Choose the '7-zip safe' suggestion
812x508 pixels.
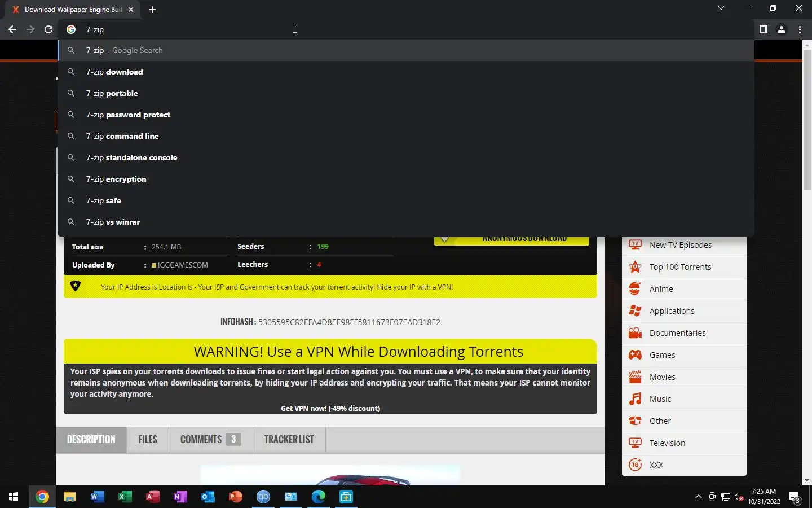point(406,200)
